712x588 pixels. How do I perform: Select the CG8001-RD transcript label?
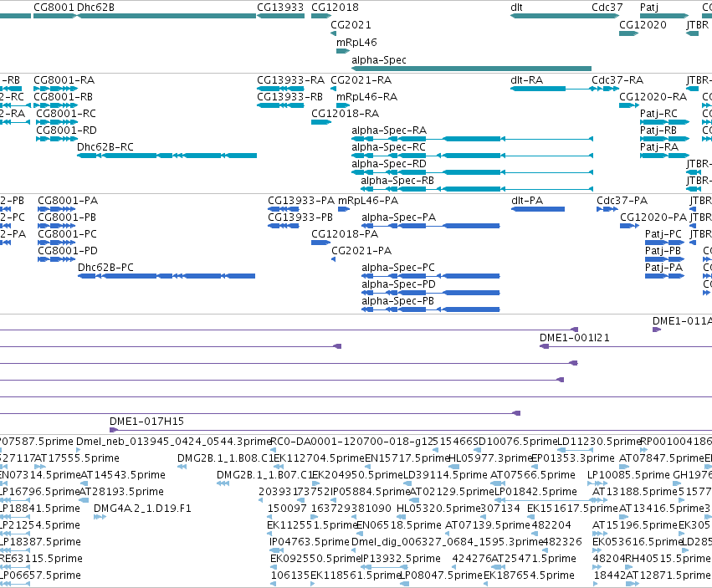pyautogui.click(x=66, y=130)
